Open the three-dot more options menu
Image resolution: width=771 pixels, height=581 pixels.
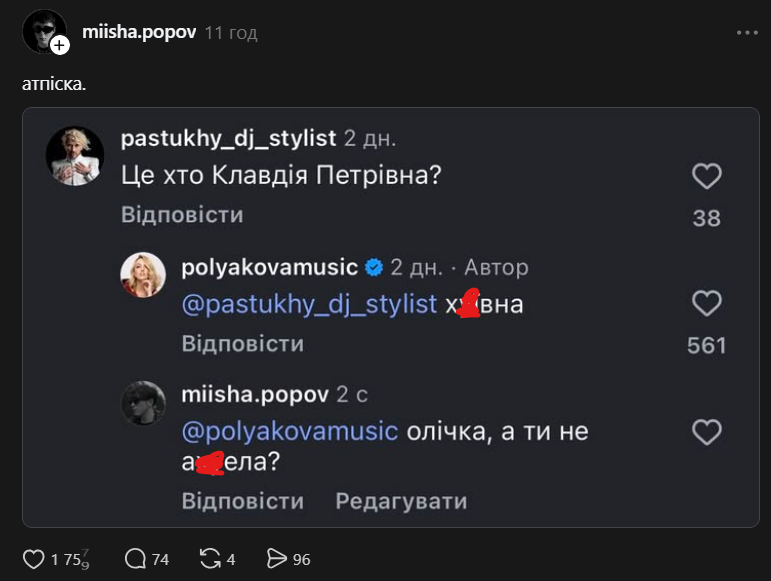pyautogui.click(x=747, y=32)
